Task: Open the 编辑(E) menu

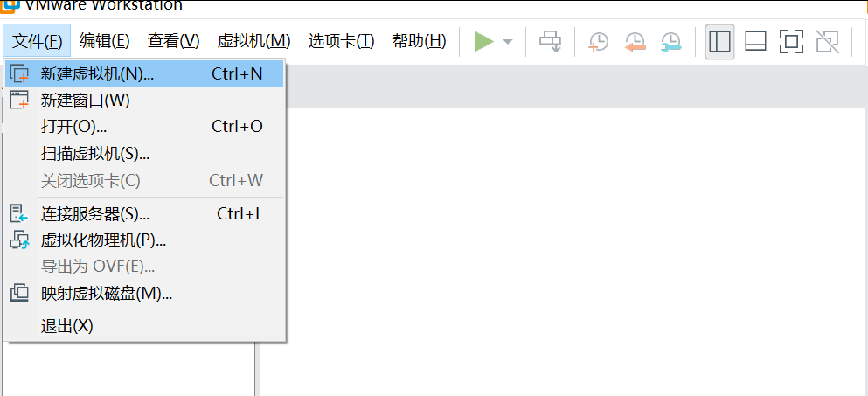Action: pyautogui.click(x=105, y=40)
